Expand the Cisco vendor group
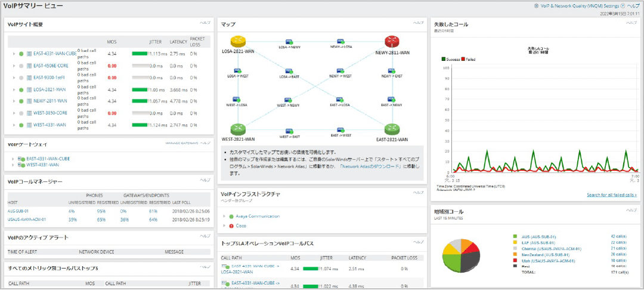644x290 pixels. point(224,226)
